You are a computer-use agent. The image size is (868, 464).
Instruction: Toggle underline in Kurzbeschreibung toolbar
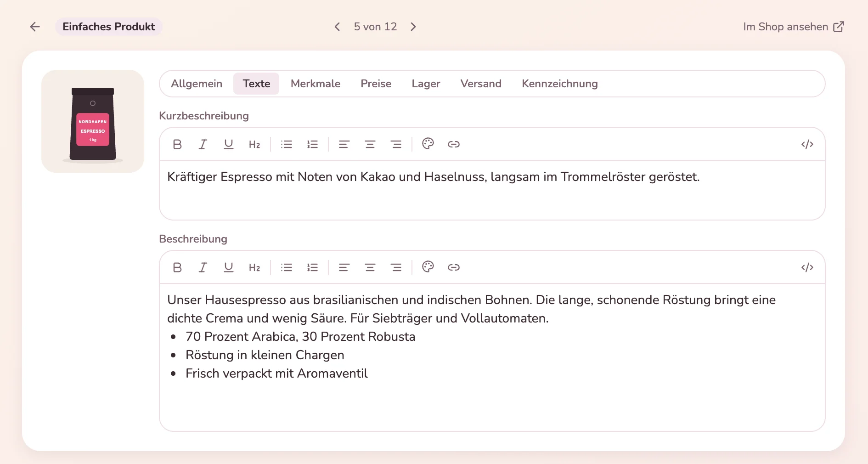[x=228, y=144]
